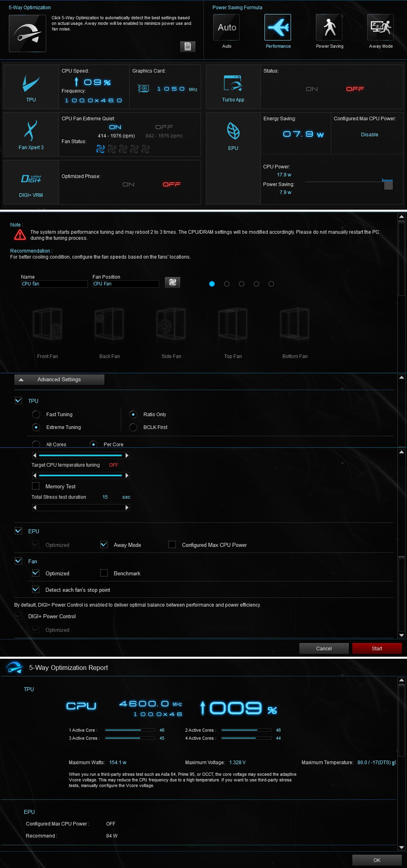Click the Total Stress test duration slider track
Viewport: 407px width, 868px height.
coord(81,508)
